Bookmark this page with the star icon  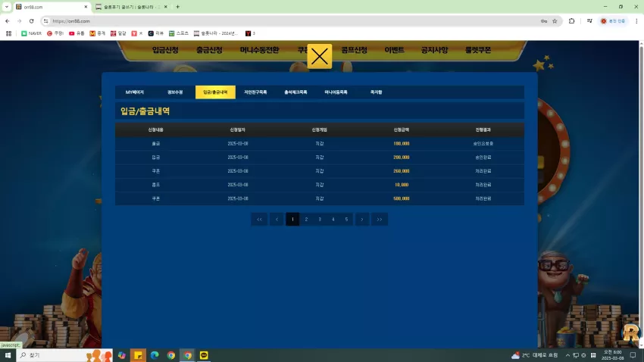pyautogui.click(x=555, y=21)
